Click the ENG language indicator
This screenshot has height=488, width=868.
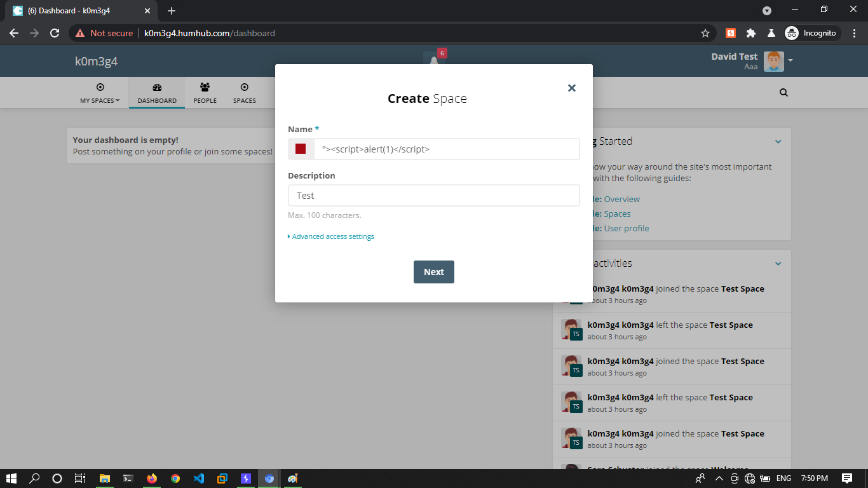point(784,478)
